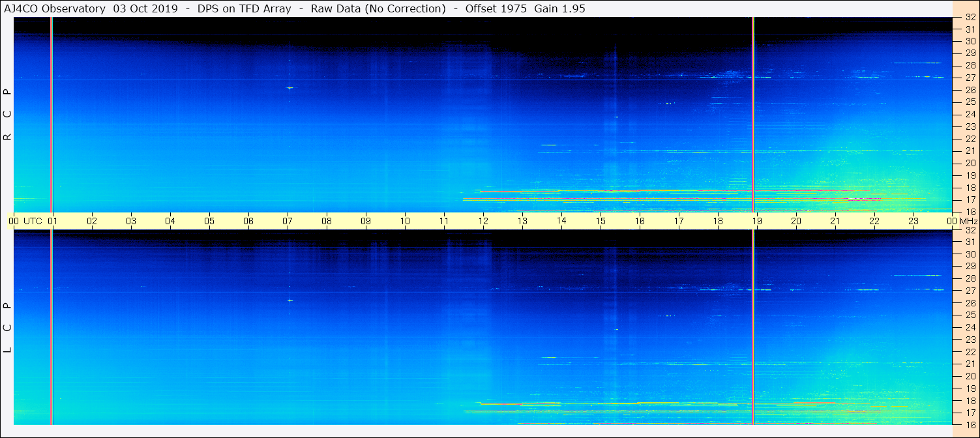Click the 07 hour tick label
Screen dimensions: 980x438
(288, 221)
